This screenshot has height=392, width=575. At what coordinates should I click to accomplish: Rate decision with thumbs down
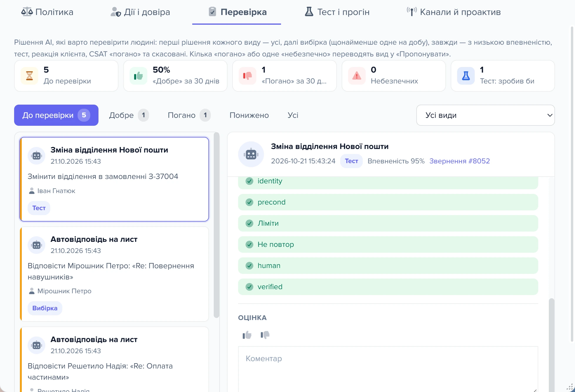[x=265, y=335]
